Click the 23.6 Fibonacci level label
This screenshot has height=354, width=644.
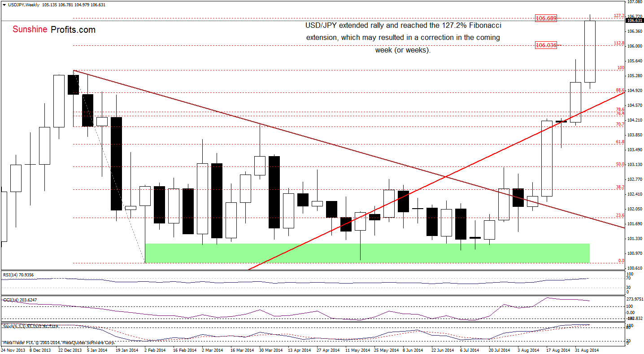620,216
